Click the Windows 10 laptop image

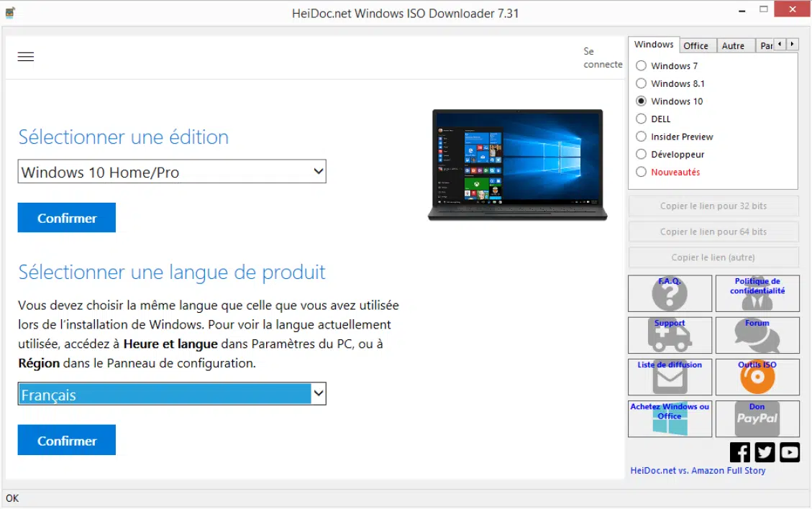(x=517, y=165)
